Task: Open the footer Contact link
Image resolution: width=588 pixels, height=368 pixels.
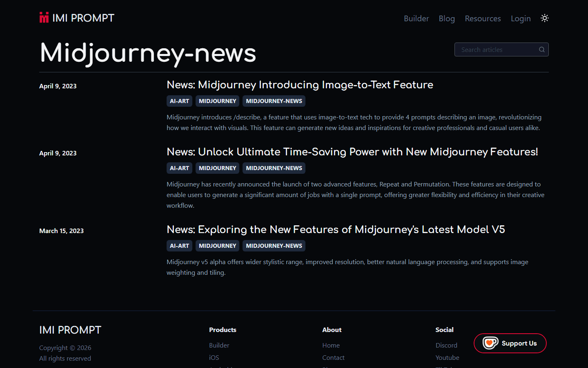Action: point(333,357)
